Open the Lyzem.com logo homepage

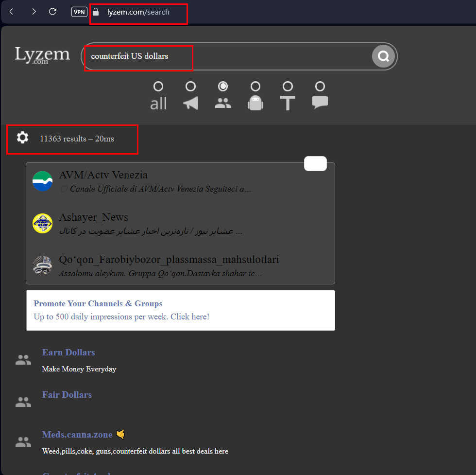coord(42,55)
